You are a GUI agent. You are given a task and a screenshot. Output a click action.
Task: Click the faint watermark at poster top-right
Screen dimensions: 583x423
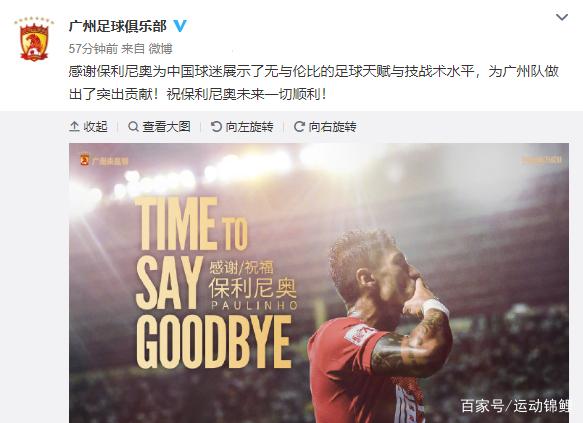pos(541,160)
